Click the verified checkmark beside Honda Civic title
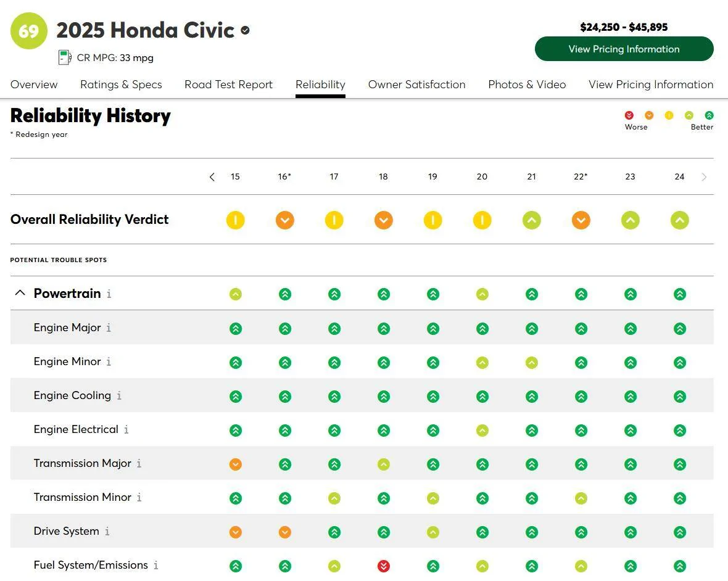 click(x=245, y=31)
